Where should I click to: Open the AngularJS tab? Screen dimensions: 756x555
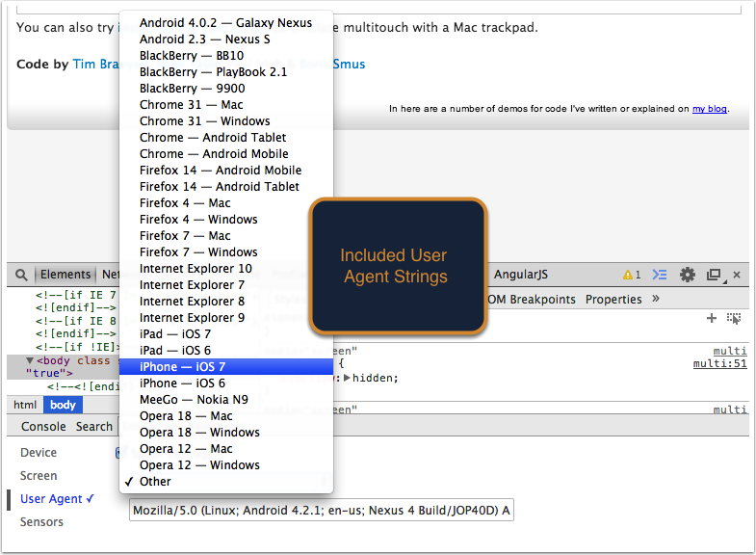[x=520, y=275]
